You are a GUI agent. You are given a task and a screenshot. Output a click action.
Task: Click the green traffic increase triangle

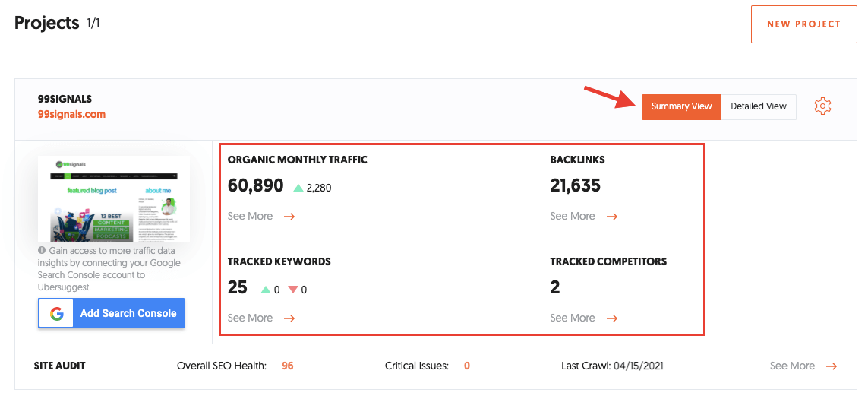pos(298,188)
